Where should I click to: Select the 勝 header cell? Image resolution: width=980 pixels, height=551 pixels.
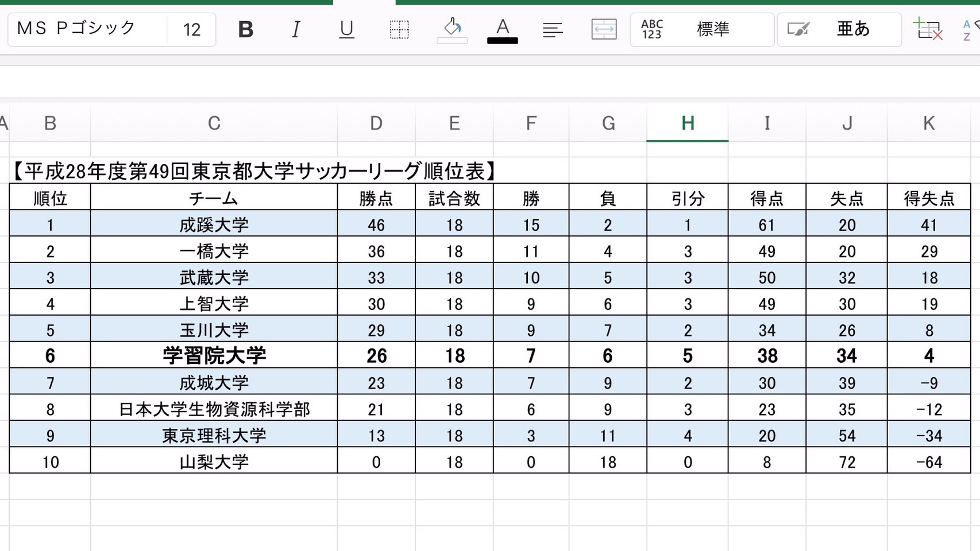click(x=531, y=197)
